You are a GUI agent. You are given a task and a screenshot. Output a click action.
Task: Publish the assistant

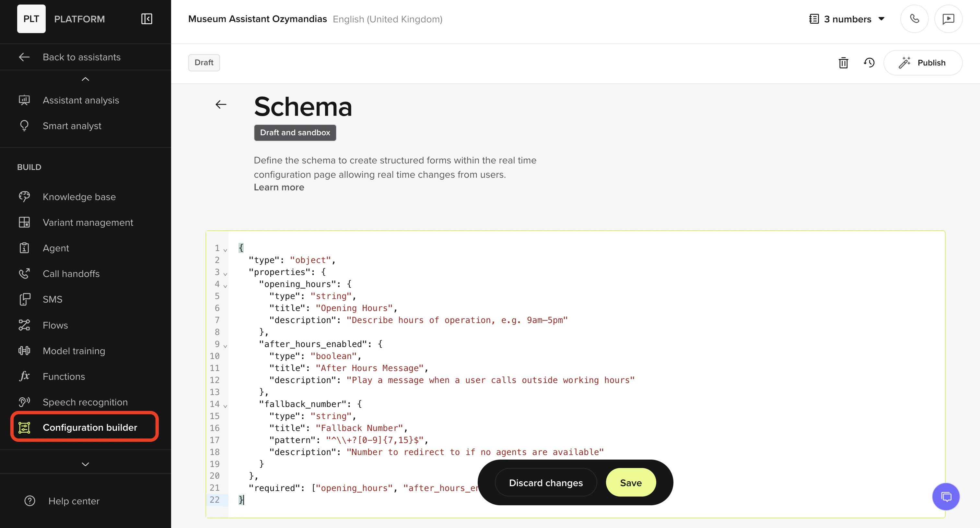coord(923,62)
